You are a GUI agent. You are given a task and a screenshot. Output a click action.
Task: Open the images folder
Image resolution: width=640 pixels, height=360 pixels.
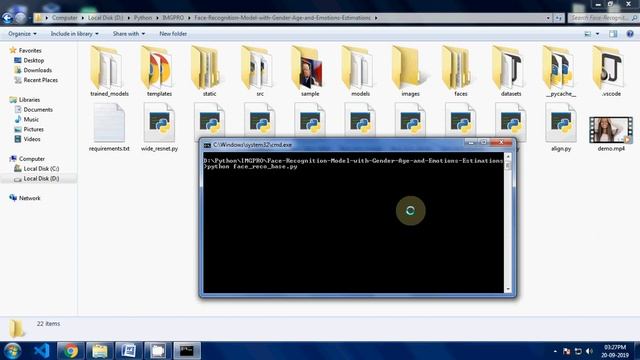click(x=410, y=71)
